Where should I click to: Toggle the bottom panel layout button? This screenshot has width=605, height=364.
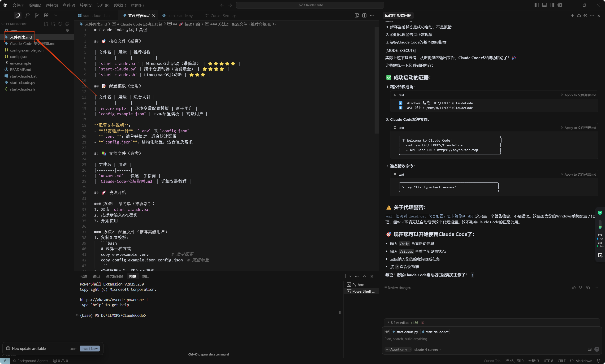pos(544,5)
